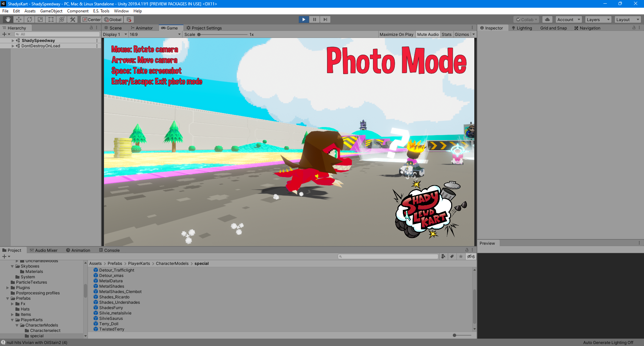Screen dimensions: 644x346
Task: Collapse the PlayerKarts folder
Action: (12, 320)
